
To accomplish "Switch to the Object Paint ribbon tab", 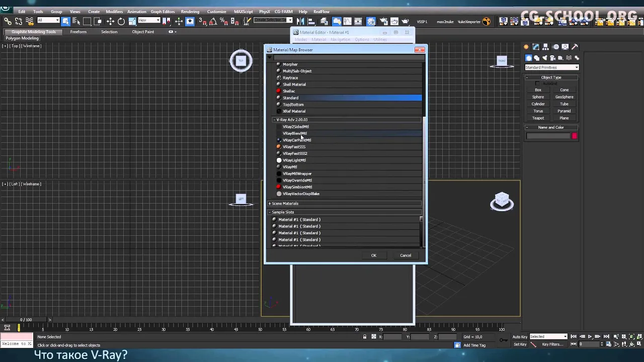I will [x=143, y=32].
